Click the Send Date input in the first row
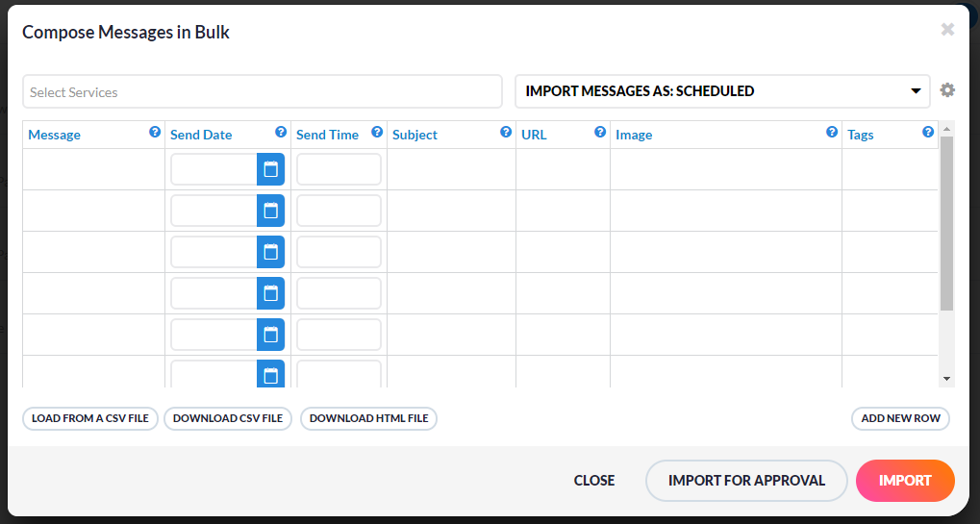 point(214,169)
